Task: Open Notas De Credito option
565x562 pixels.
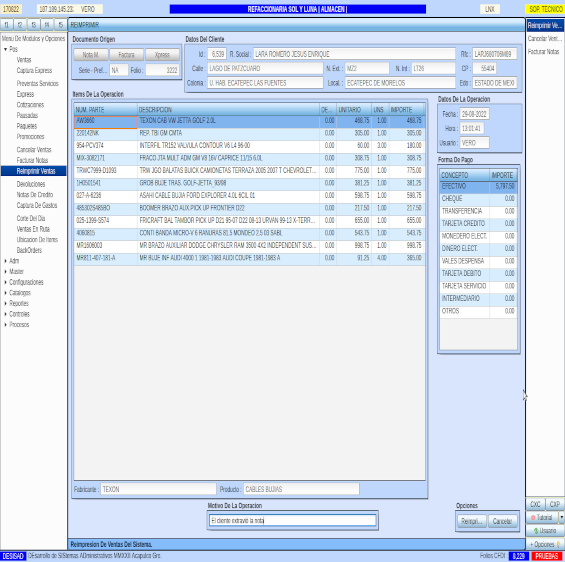Action: pyautogui.click(x=35, y=195)
